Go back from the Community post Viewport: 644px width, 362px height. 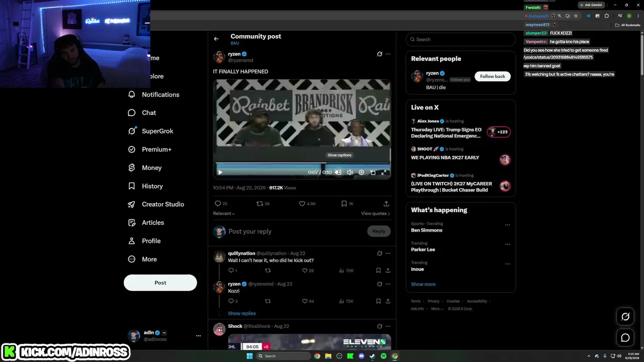[x=216, y=39]
